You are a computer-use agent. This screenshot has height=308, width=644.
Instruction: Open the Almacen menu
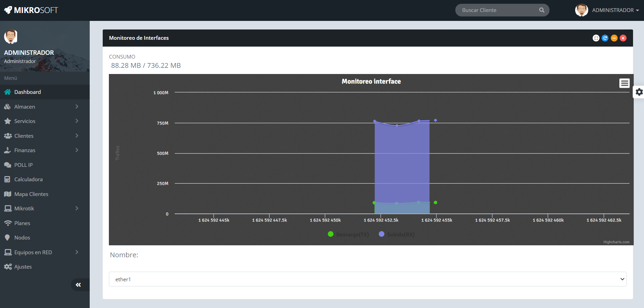[45, 107]
